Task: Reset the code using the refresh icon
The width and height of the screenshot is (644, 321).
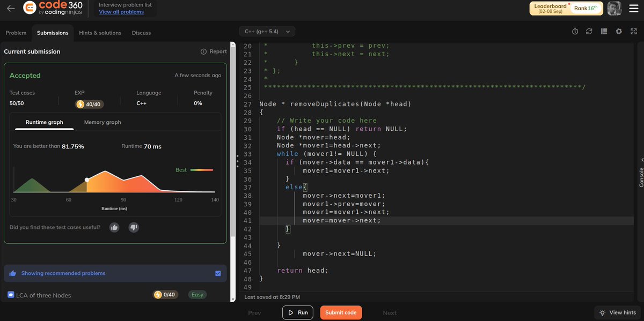Action: (x=589, y=31)
